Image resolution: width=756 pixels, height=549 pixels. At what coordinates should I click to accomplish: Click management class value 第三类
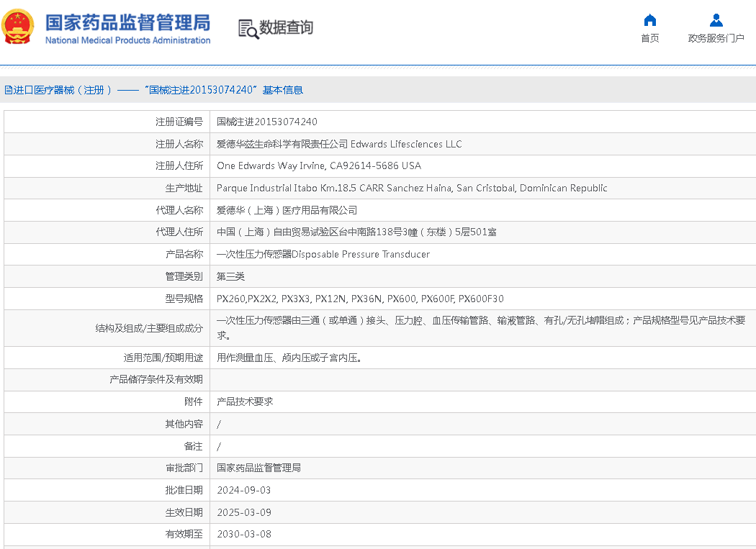click(230, 276)
